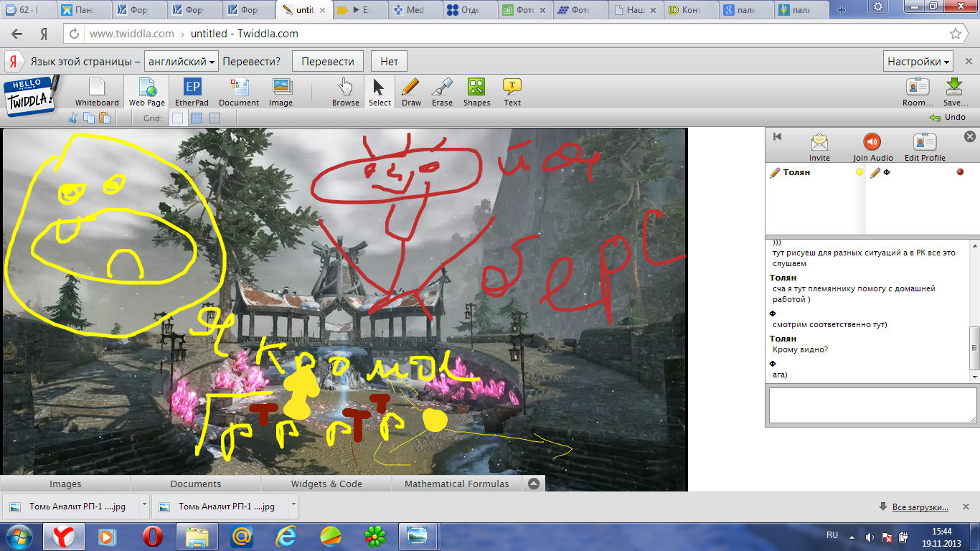Select the large grid option

(x=215, y=118)
